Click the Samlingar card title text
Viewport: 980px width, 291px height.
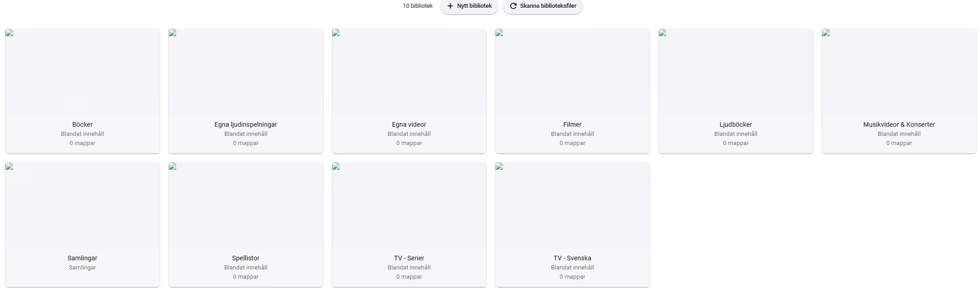[x=82, y=258]
